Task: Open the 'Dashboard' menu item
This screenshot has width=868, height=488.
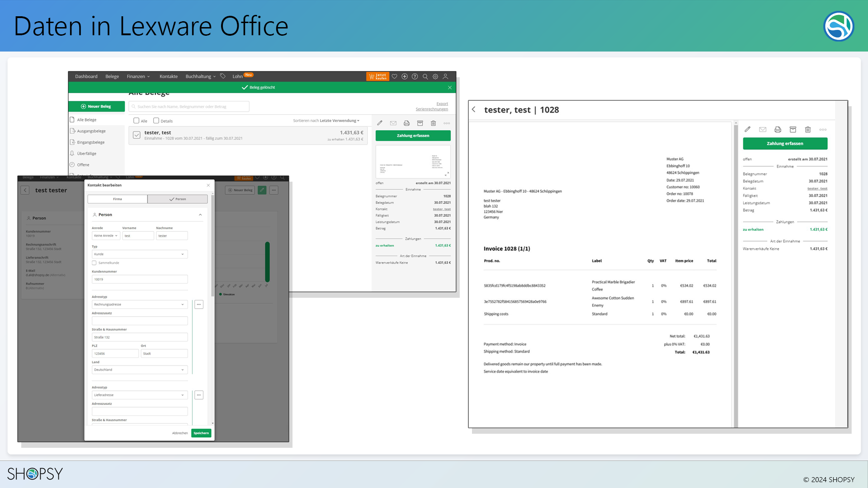Action: tap(86, 76)
